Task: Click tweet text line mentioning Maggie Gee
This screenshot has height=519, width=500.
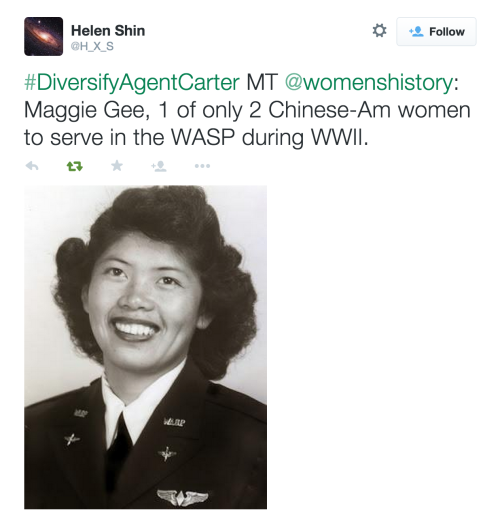Action: point(247,110)
